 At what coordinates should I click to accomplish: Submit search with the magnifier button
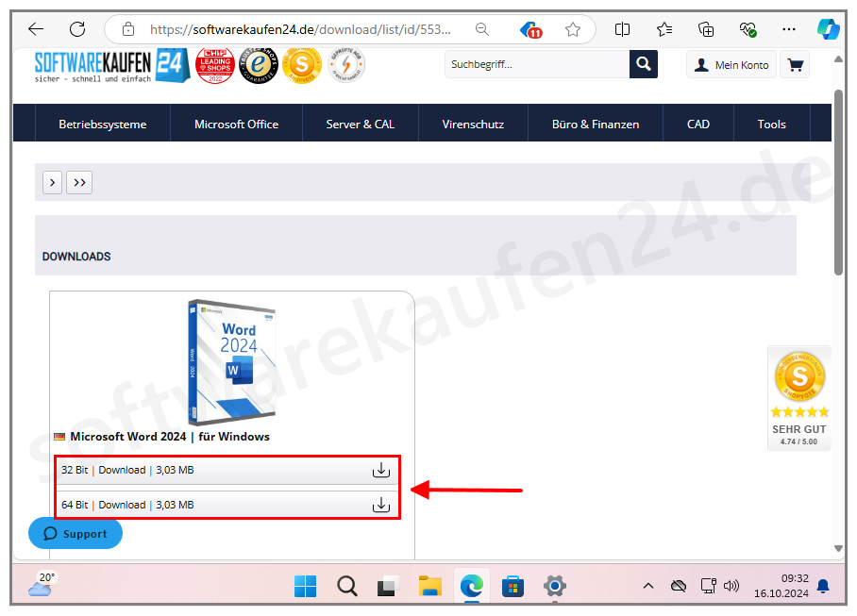tap(644, 64)
